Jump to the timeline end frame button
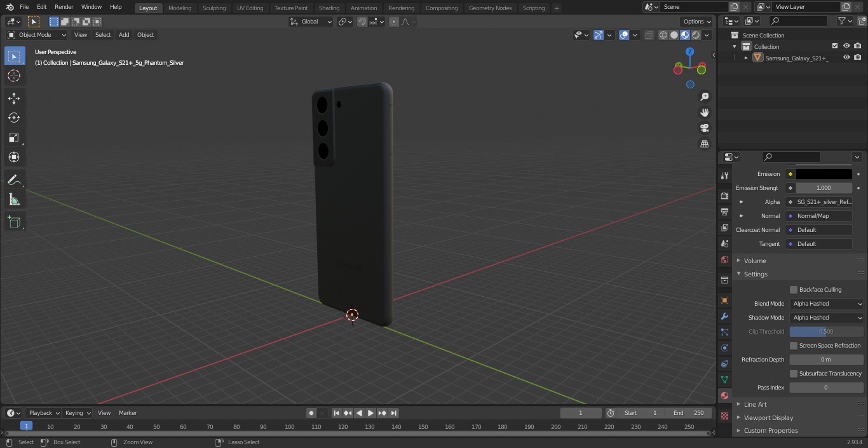This screenshot has height=448, width=868. click(x=394, y=413)
